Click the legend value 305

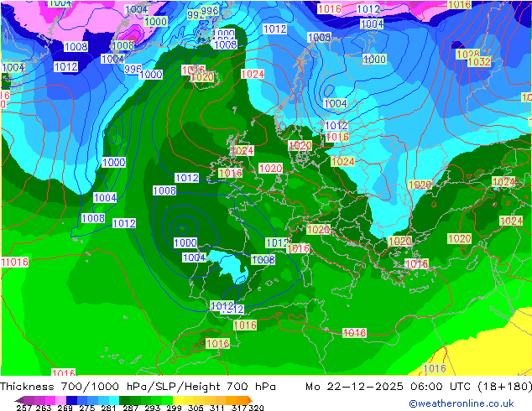[x=196, y=408]
